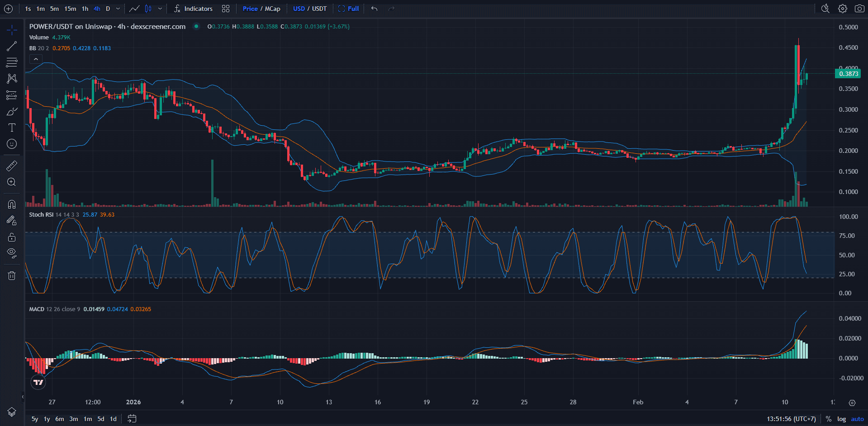Select the text annotation tool
The height and width of the screenshot is (426, 868).
click(x=12, y=128)
